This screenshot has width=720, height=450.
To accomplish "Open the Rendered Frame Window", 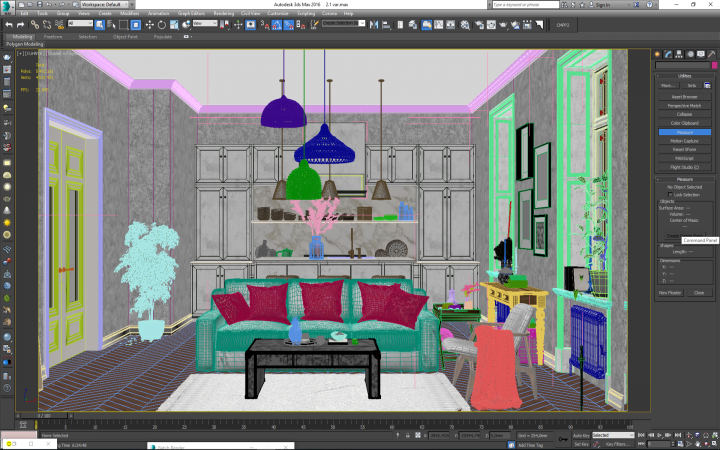I will [x=491, y=25].
